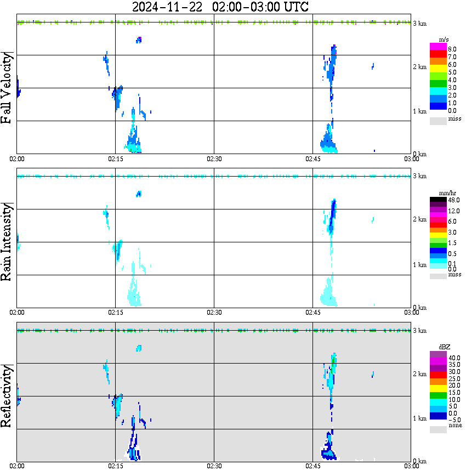Click the m/s unit label in the legend
Screen dimensions: 466x476
(x=444, y=39)
